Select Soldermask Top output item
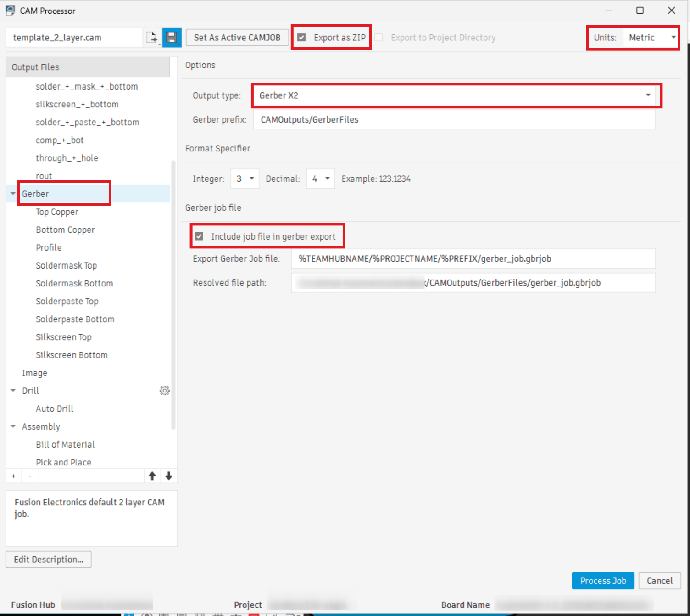This screenshot has width=690, height=616. (x=67, y=265)
